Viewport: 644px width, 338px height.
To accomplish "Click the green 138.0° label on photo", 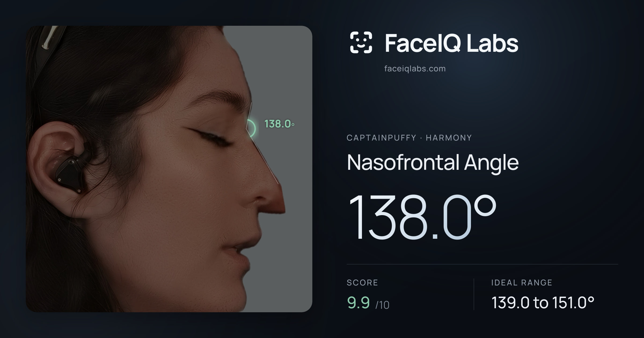I will click(x=279, y=124).
